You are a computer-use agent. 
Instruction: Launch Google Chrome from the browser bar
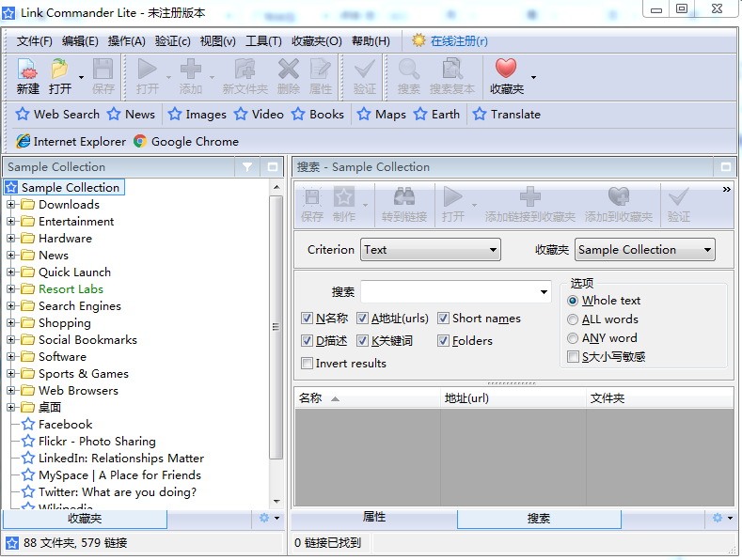tap(186, 141)
